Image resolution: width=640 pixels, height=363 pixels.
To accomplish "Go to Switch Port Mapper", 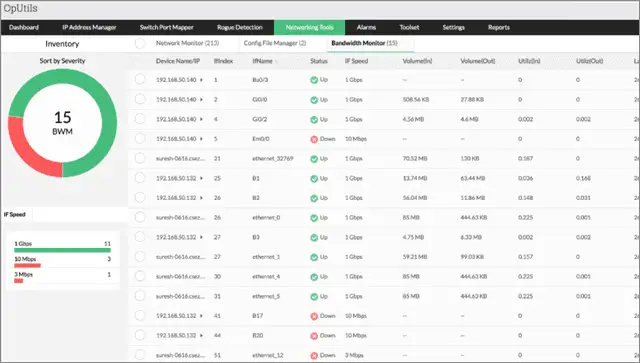I will tap(167, 27).
